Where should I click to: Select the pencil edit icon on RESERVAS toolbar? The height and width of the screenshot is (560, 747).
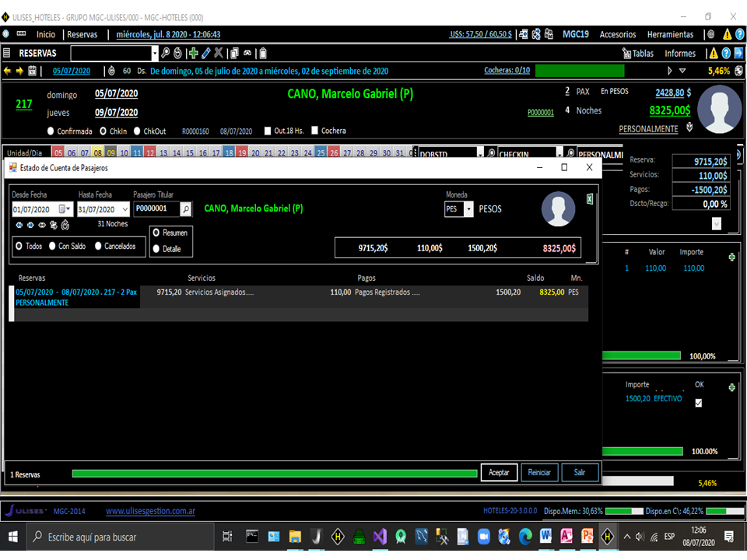(x=205, y=53)
